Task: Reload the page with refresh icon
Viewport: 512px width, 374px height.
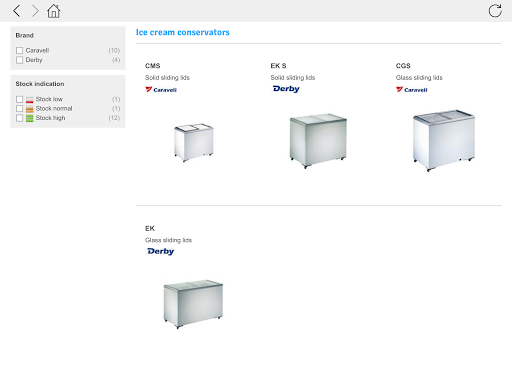Action: 495,11
